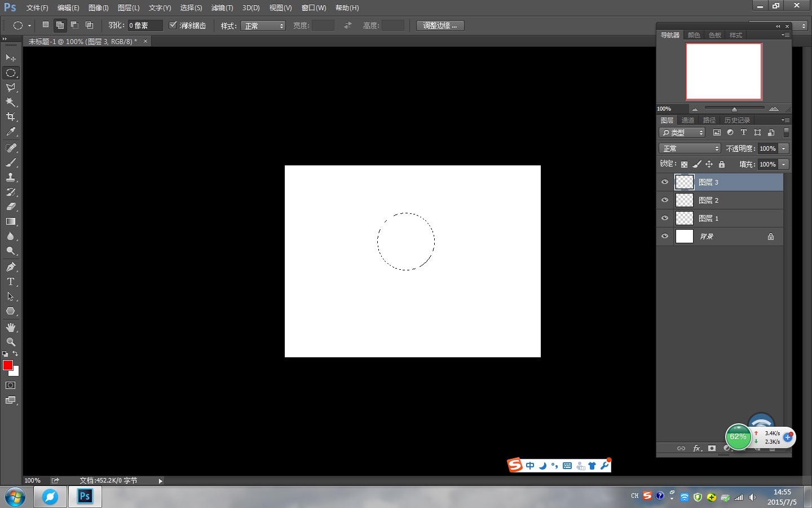The image size is (812, 508).
Task: Open the 样式 style dropdown
Action: coord(263,25)
